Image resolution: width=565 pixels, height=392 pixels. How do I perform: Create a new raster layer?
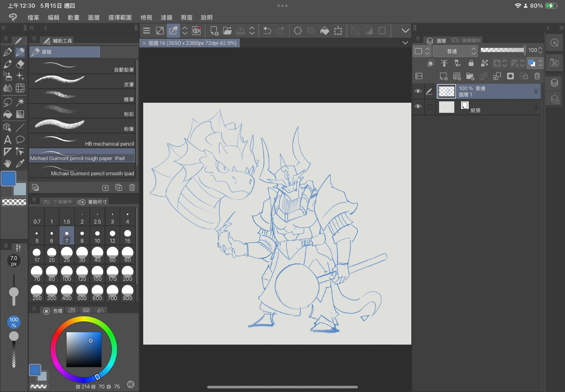pyautogui.click(x=444, y=76)
